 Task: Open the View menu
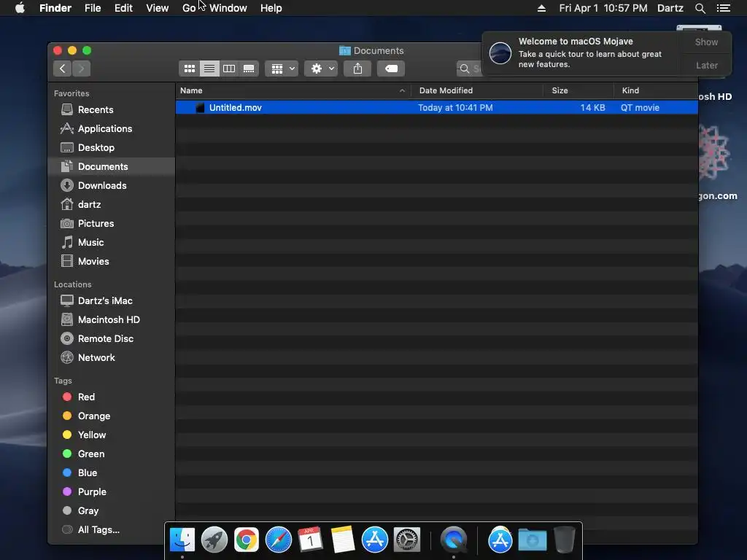(158, 8)
